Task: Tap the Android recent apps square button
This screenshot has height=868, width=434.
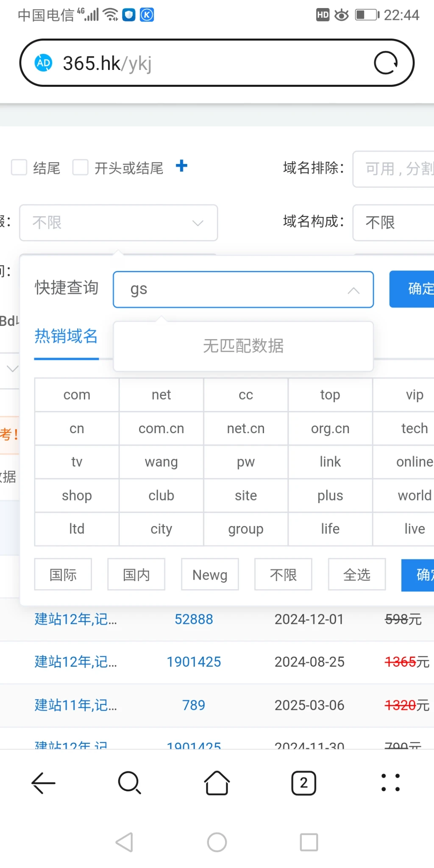Action: (309, 842)
